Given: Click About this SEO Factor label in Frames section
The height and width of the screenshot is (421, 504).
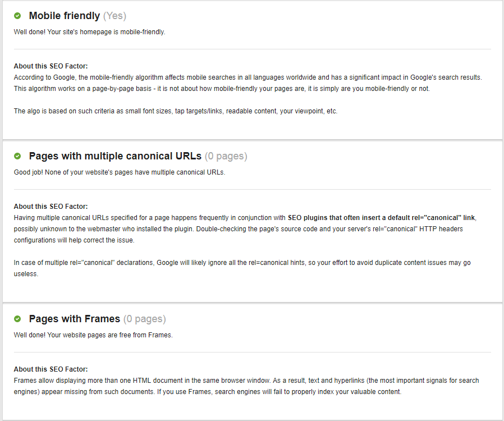Looking at the screenshot, I should pyautogui.click(x=51, y=369).
